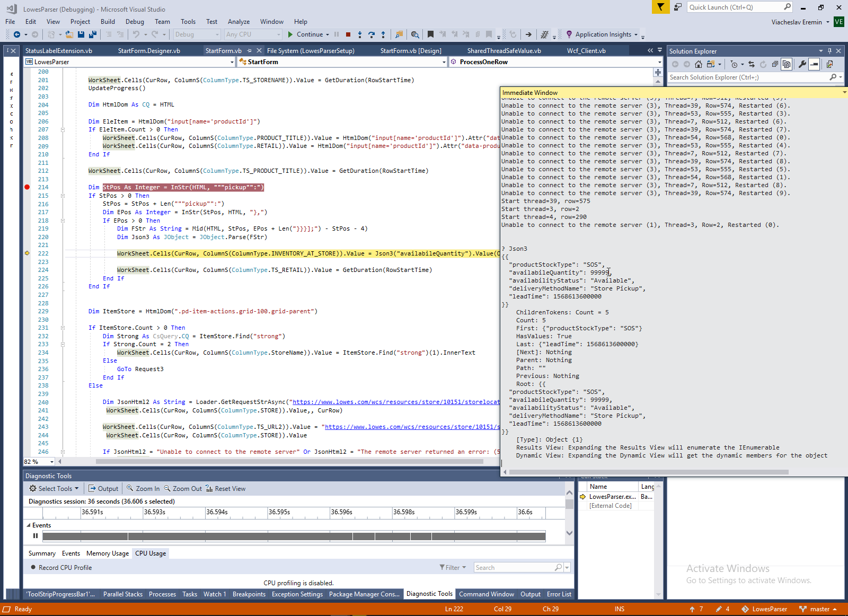Open the Filter dropdown in CPU Usage
Image resolution: width=848 pixels, height=616 pixels.
click(x=453, y=568)
